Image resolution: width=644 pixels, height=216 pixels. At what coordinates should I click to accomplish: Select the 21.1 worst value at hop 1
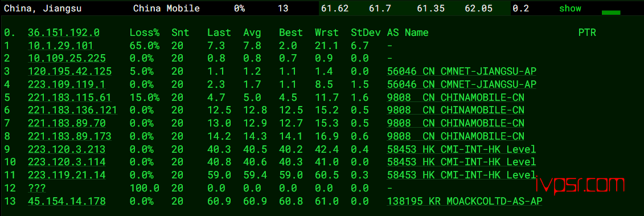pos(326,46)
